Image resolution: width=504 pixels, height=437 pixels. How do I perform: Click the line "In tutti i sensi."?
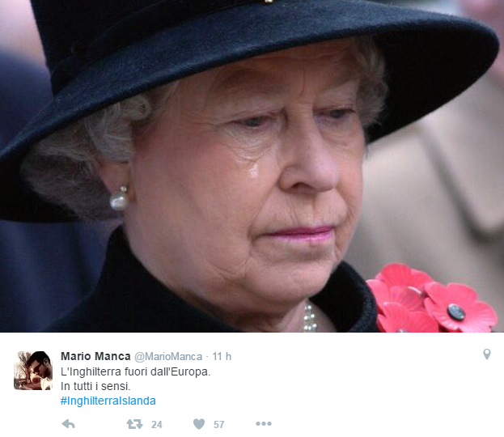[x=95, y=386]
